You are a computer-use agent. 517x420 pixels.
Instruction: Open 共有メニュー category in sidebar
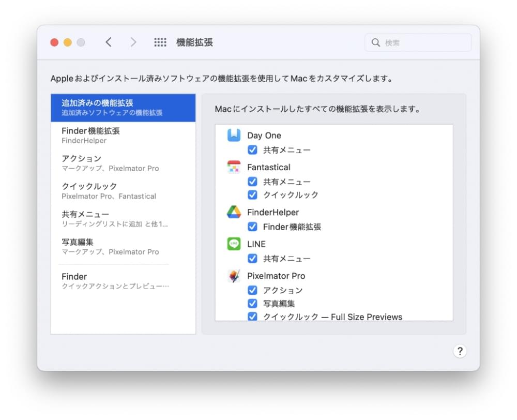pos(123,219)
